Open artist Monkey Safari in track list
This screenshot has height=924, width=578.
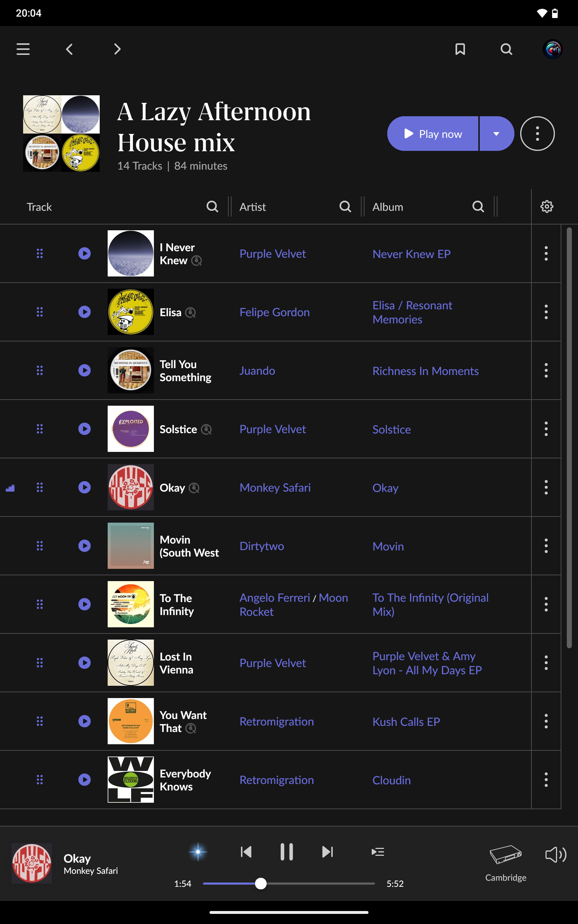275,488
